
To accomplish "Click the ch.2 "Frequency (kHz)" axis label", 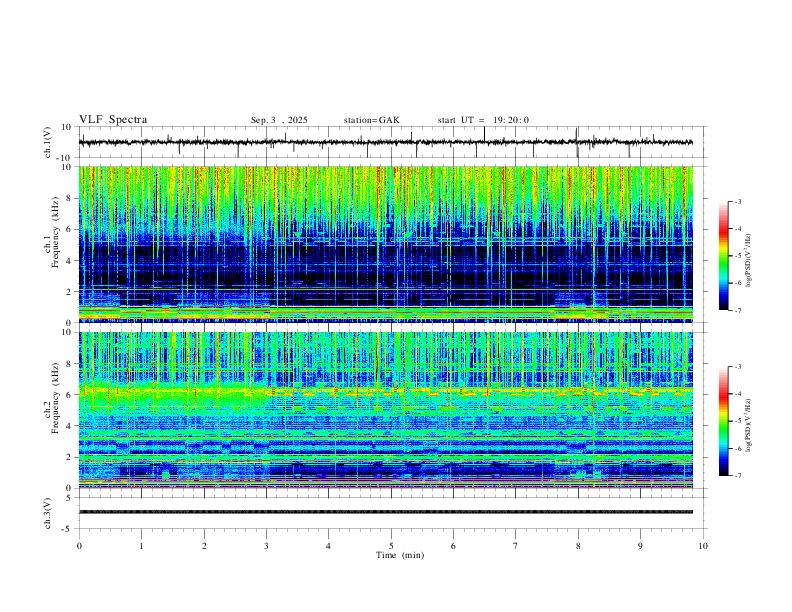I will 56,398.
